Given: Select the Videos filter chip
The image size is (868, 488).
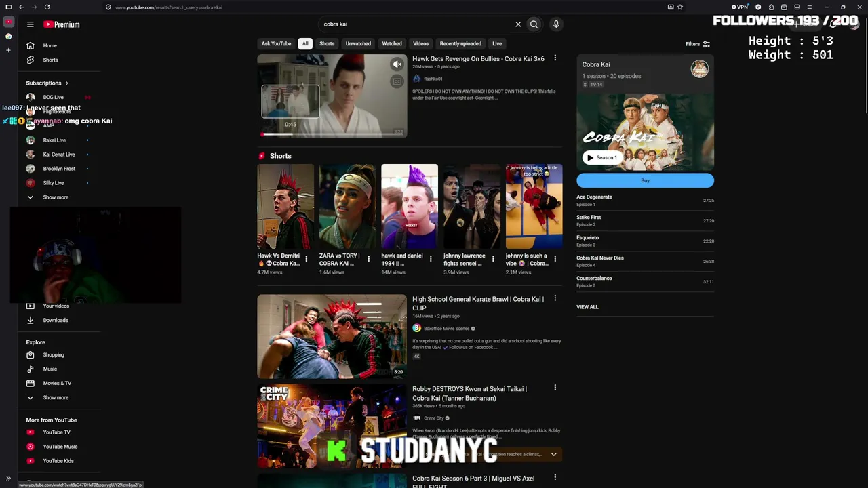Looking at the screenshot, I should click(421, 44).
